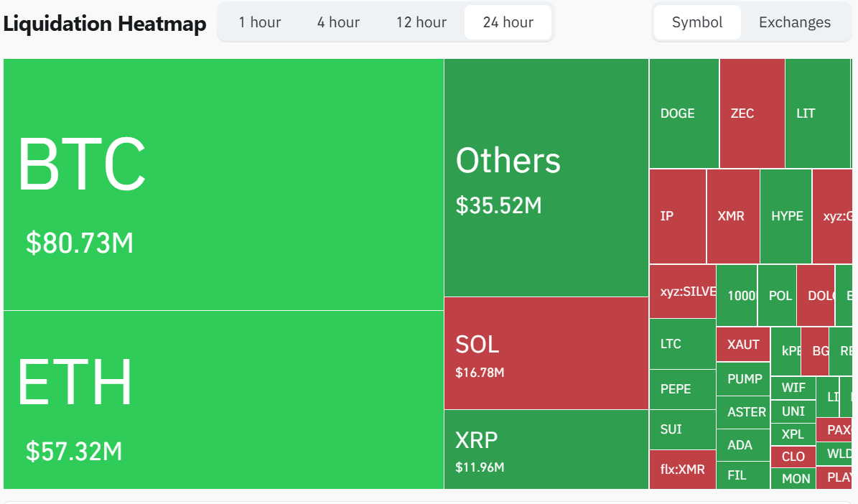Viewport: 858px width, 504px height.
Task: Click the green HYPE tile
Action: (785, 216)
